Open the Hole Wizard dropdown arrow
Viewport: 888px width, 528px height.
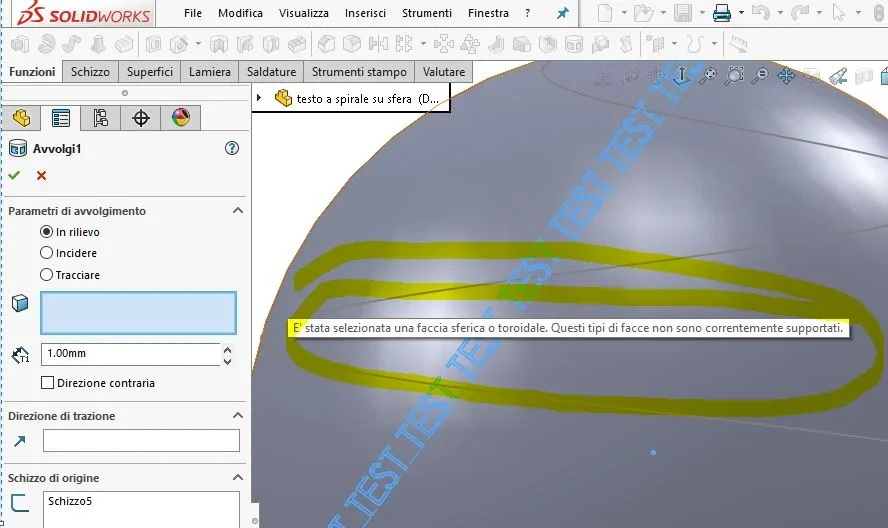[198, 44]
